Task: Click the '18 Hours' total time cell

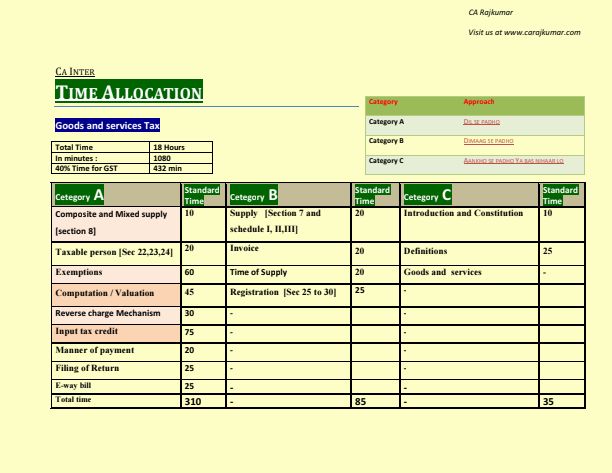Action: click(x=181, y=147)
